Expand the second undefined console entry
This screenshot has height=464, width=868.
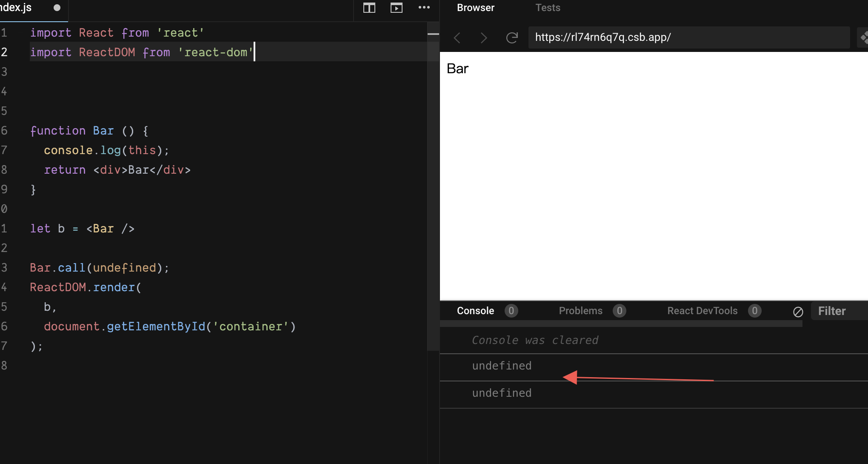(501, 392)
